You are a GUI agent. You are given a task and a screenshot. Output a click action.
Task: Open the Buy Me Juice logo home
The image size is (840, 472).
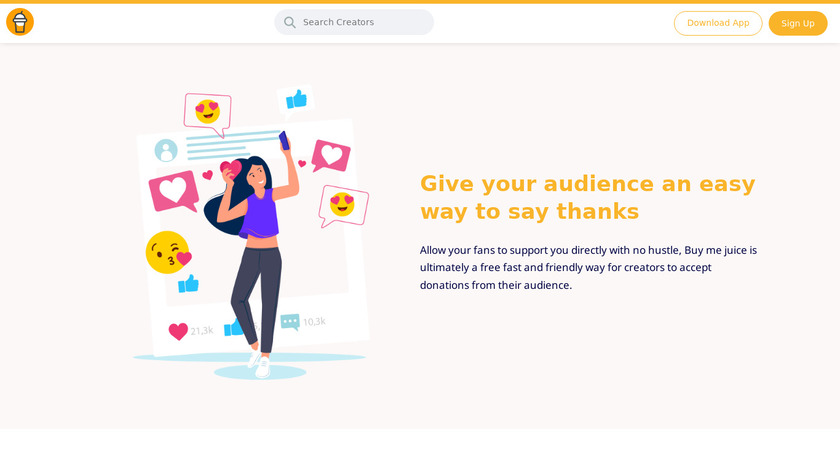coord(20,22)
